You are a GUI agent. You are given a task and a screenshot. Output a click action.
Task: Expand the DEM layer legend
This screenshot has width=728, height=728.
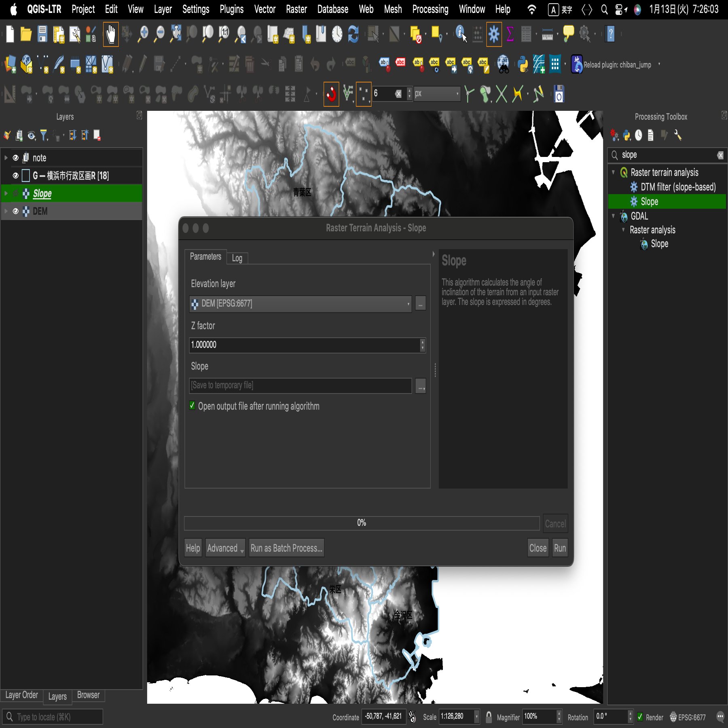6,211
